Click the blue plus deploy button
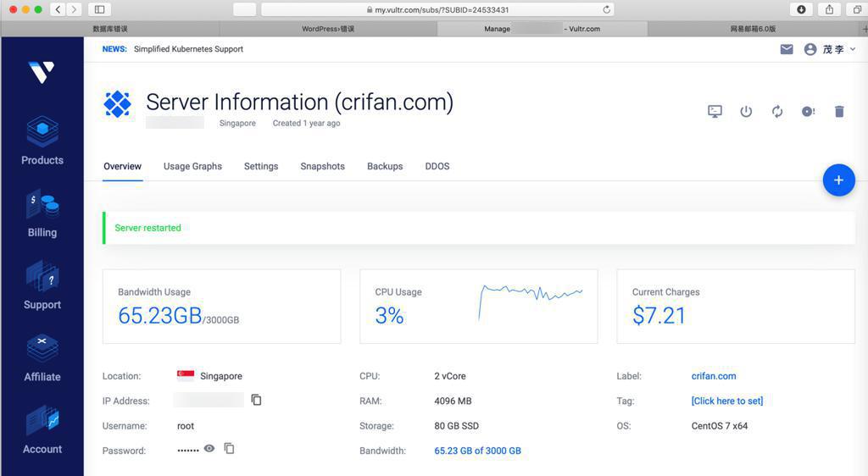The image size is (868, 476). coord(838,180)
